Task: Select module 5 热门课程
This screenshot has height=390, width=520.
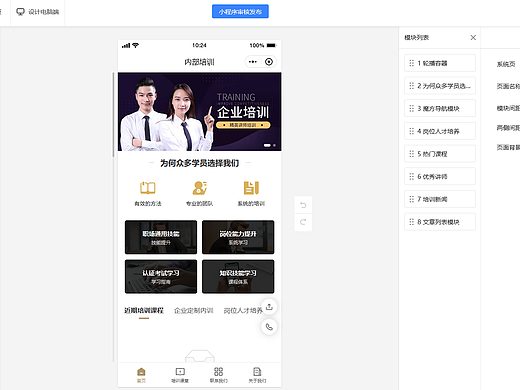Action: pos(440,154)
